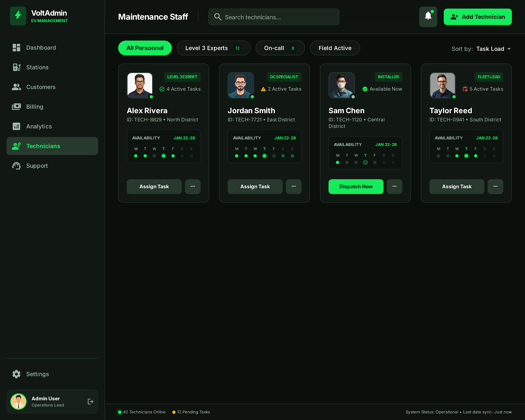Click the Search technicians input field
This screenshot has height=420, width=525.
point(274,17)
